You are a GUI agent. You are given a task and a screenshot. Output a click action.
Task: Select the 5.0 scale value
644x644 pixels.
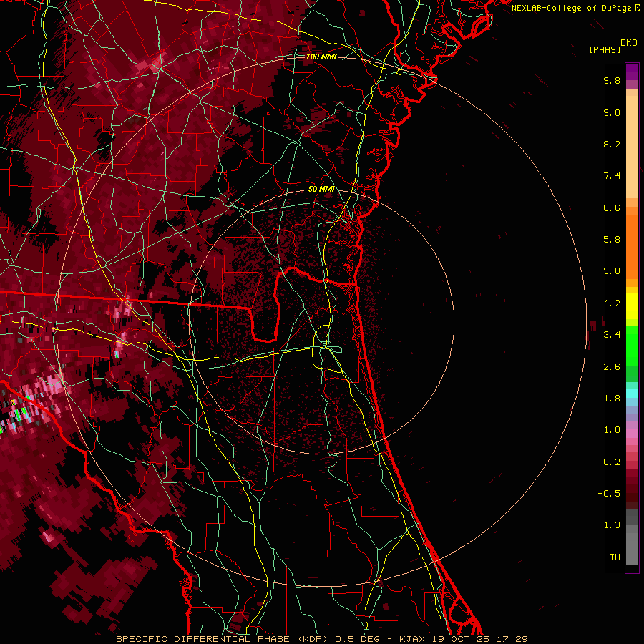(x=612, y=271)
